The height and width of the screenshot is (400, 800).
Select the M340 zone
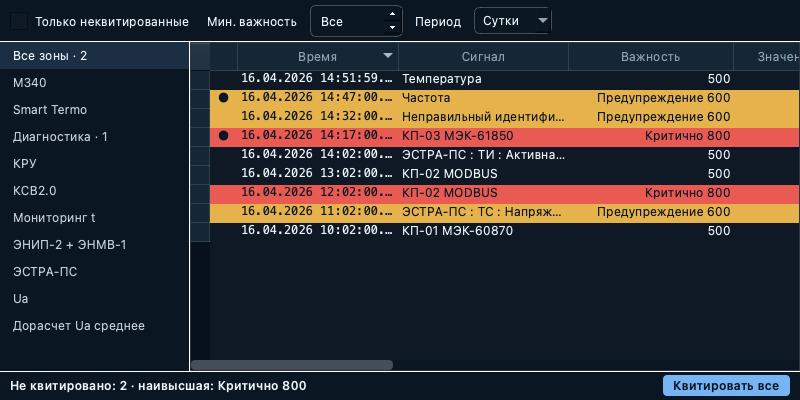pyautogui.click(x=94, y=83)
